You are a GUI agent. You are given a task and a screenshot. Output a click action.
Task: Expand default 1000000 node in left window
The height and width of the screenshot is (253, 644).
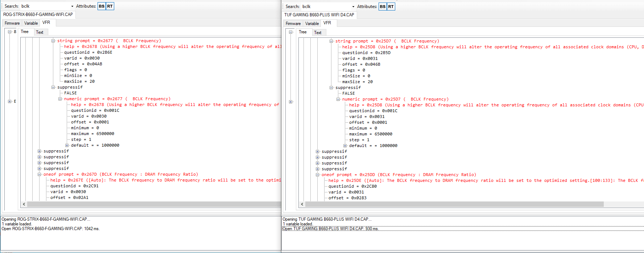(67, 145)
